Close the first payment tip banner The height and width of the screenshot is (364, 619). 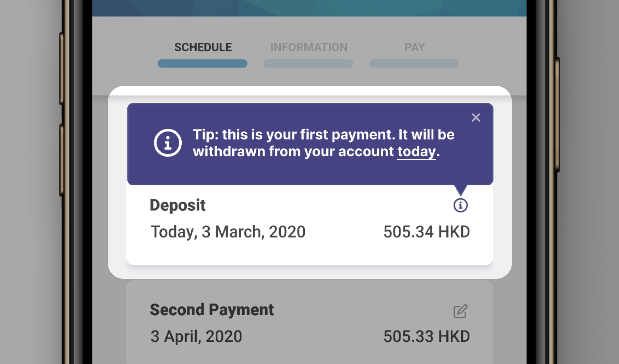pyautogui.click(x=476, y=118)
